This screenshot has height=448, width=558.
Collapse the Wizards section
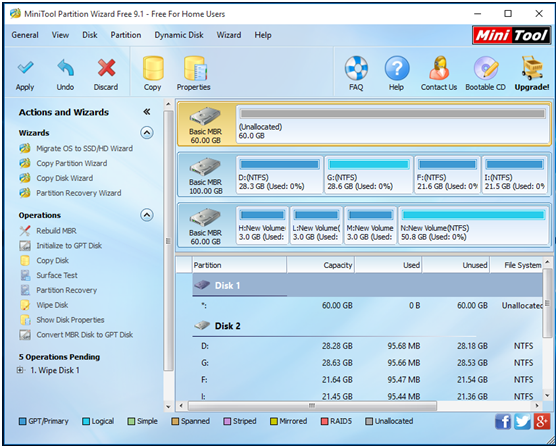[147, 133]
